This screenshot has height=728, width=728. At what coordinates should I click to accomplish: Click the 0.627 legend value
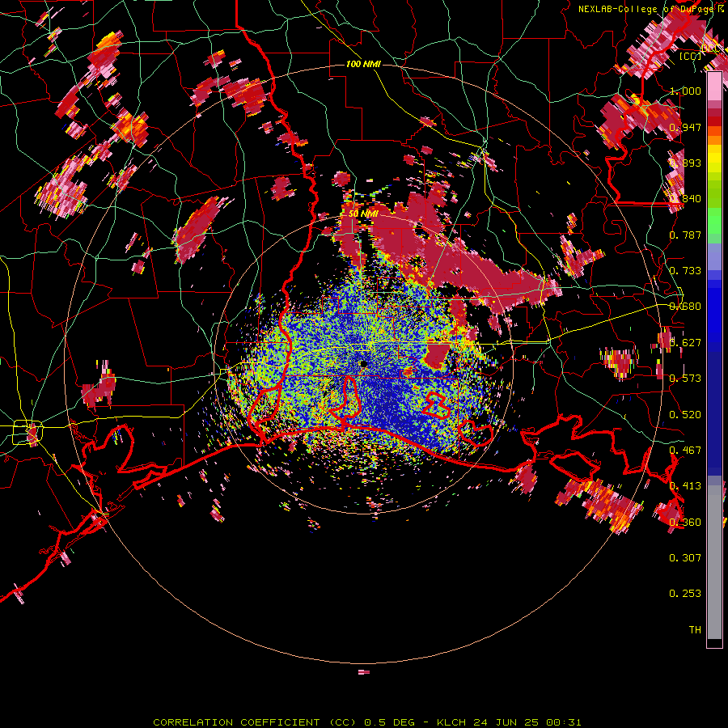click(x=685, y=343)
